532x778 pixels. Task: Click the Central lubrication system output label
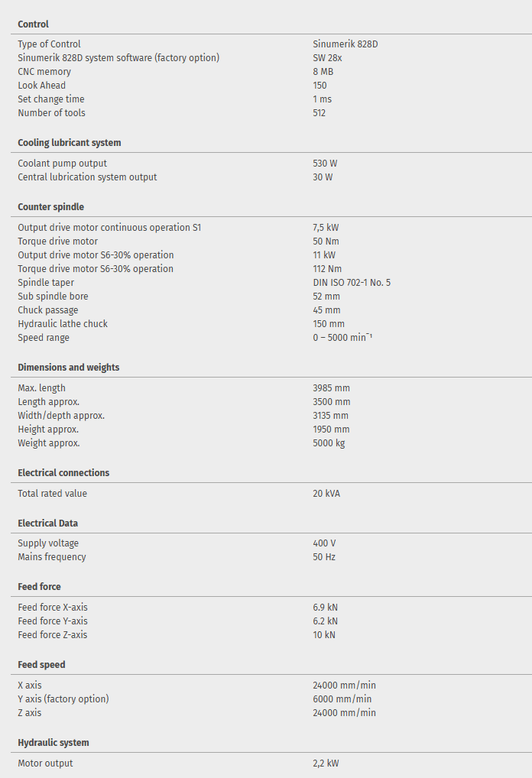(x=87, y=177)
